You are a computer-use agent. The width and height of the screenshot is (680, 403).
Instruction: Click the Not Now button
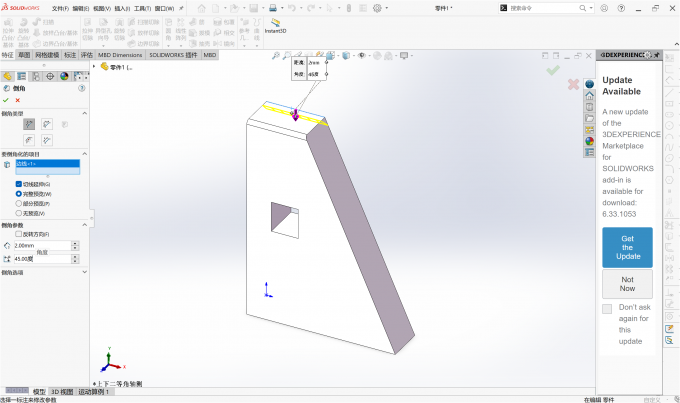(x=627, y=284)
